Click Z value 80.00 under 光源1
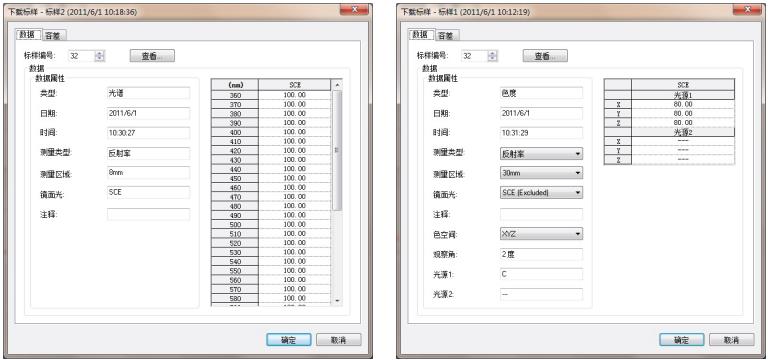This screenshot has width=768, height=360. tap(683, 122)
